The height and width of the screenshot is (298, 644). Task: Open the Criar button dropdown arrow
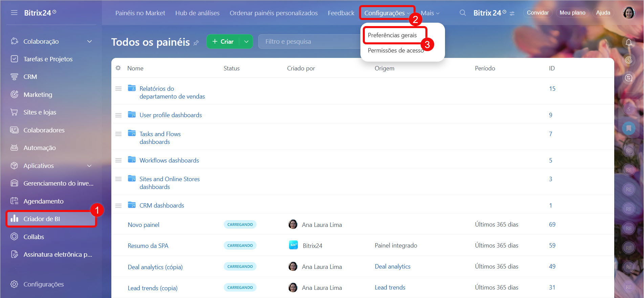246,42
